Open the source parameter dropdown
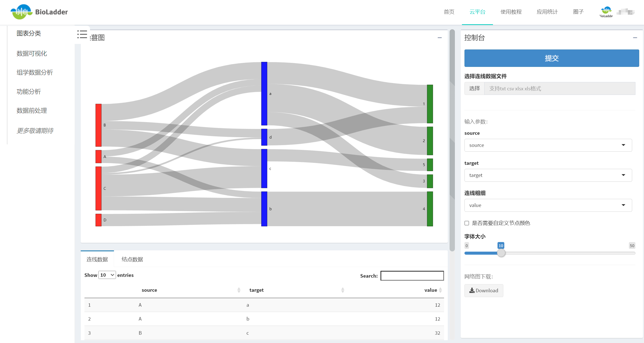This screenshot has height=343, width=644. (x=548, y=145)
